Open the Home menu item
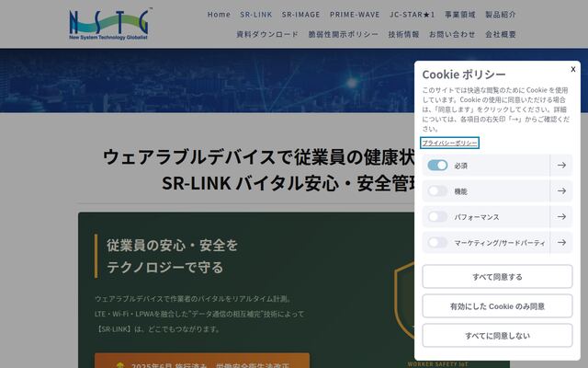Screen dimensions: 588x368 pos(219,15)
